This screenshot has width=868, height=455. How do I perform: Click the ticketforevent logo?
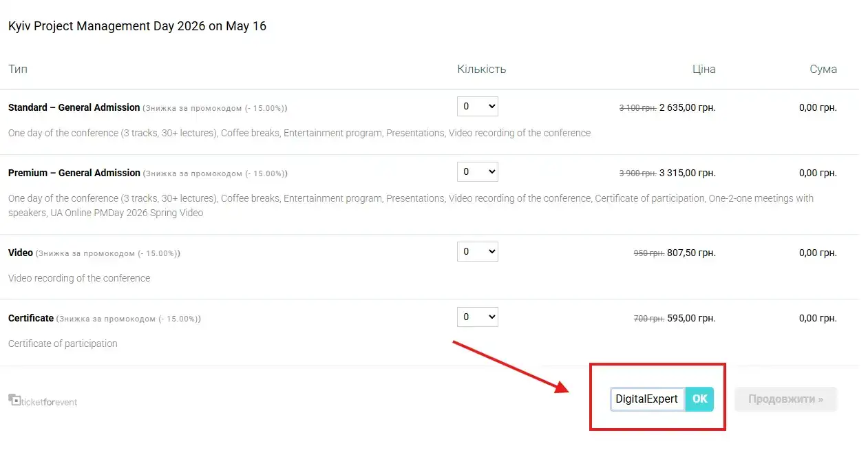point(43,401)
